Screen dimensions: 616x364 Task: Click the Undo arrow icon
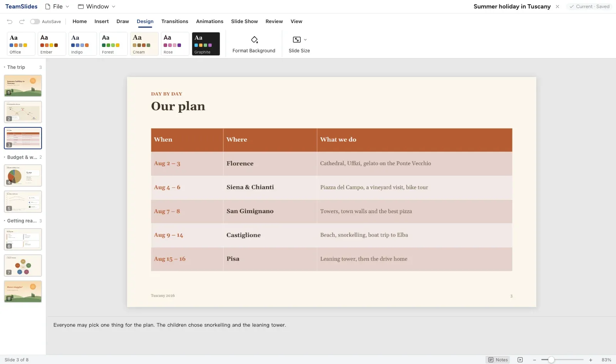point(10,22)
